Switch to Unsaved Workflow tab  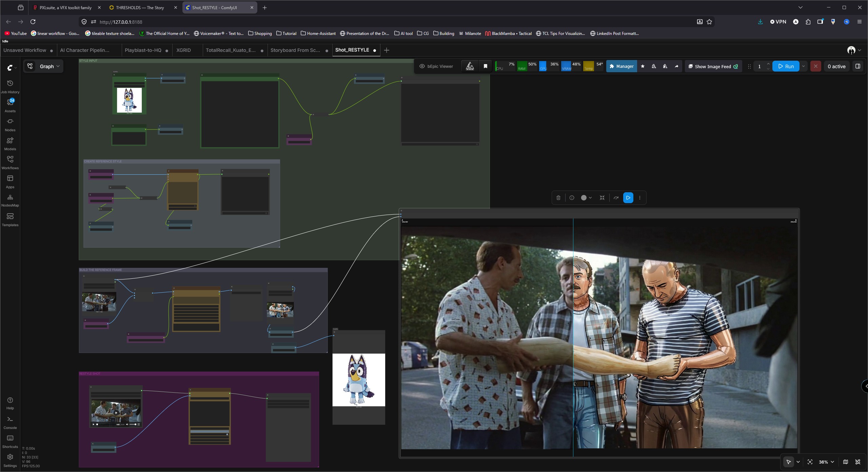tap(28, 50)
